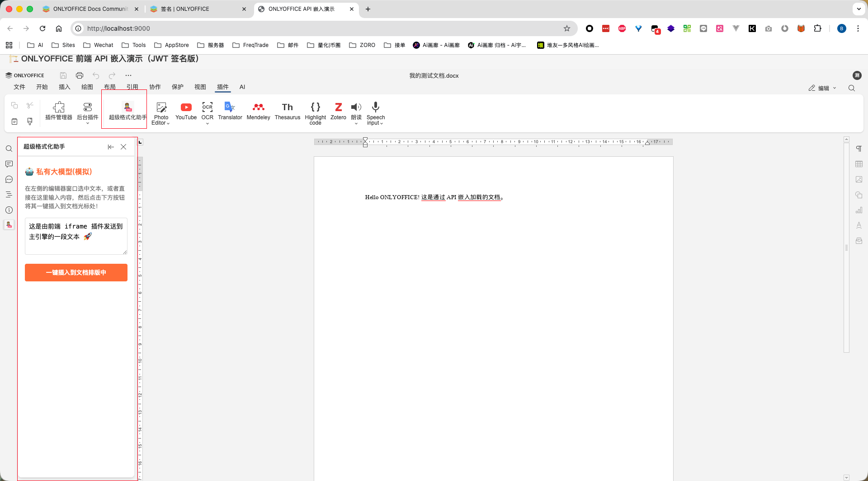
Task: Close the 超级格式化助手 panel
Action: pos(123,147)
